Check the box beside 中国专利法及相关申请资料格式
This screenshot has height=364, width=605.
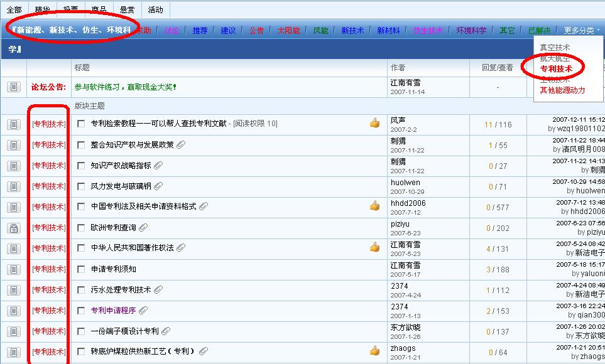tap(81, 206)
